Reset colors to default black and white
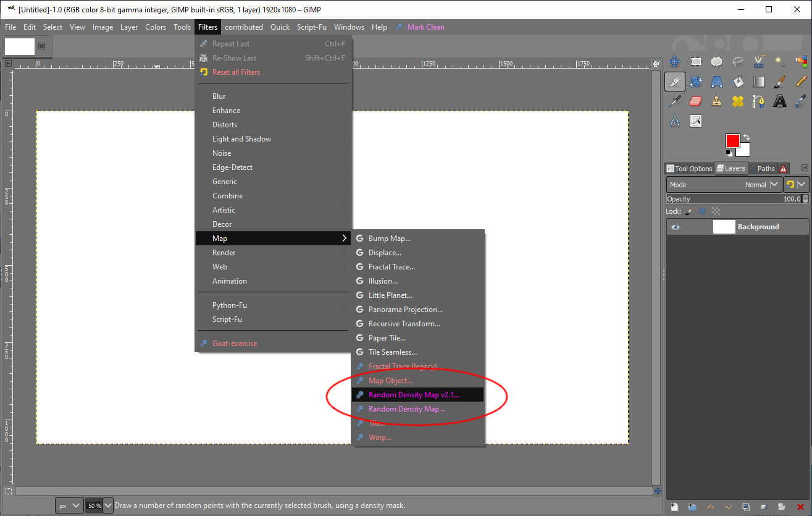This screenshot has width=812, height=516. point(730,153)
